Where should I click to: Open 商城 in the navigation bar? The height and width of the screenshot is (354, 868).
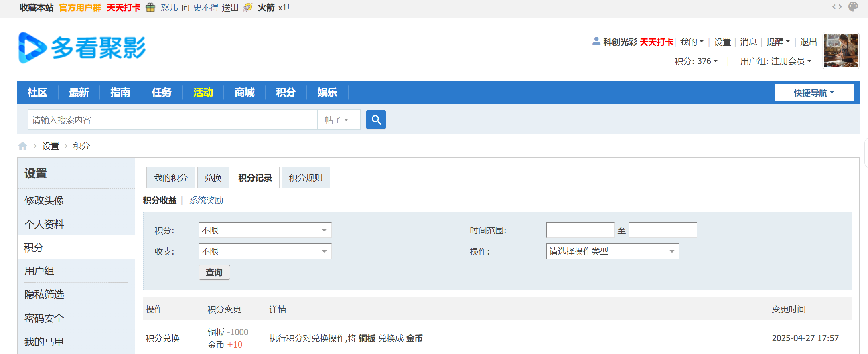coord(244,93)
